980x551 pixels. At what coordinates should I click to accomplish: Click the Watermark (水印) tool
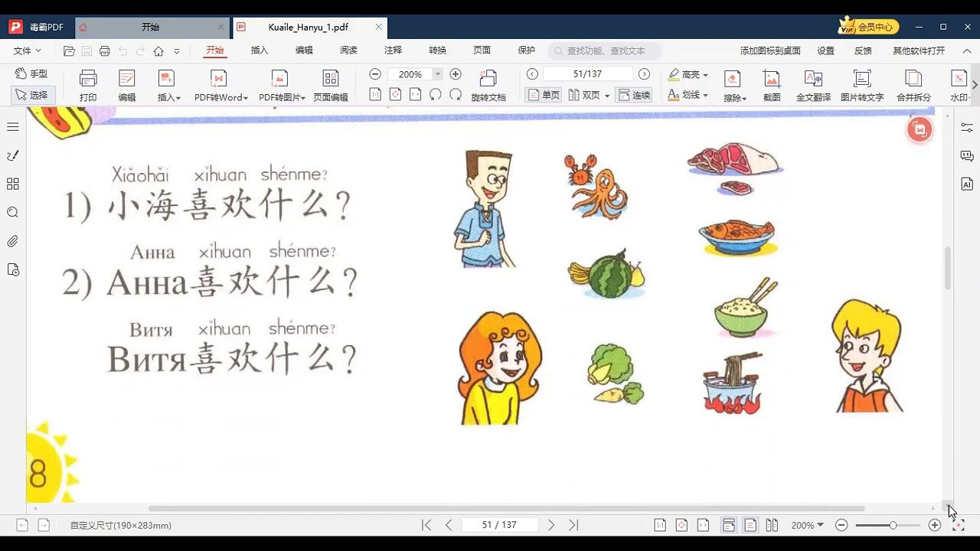(x=959, y=86)
